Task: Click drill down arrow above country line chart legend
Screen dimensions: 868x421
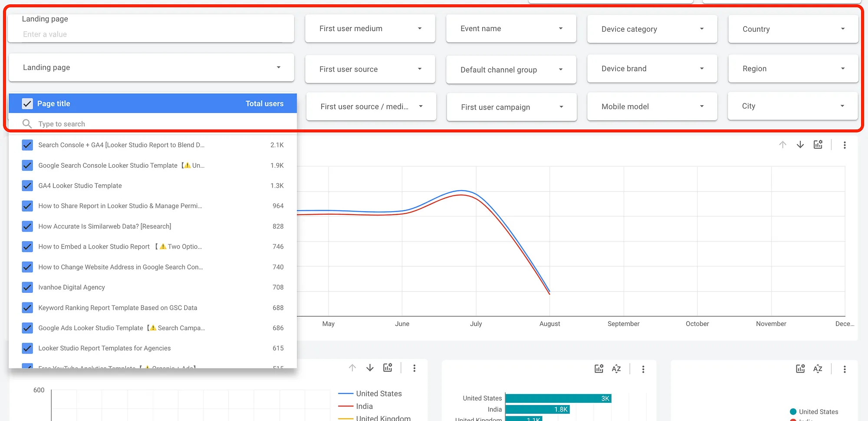Action: click(370, 368)
